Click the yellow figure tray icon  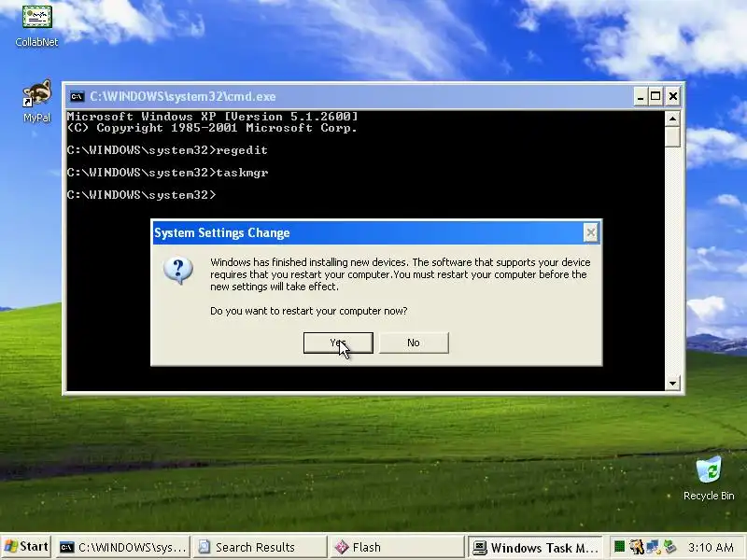[x=636, y=547]
